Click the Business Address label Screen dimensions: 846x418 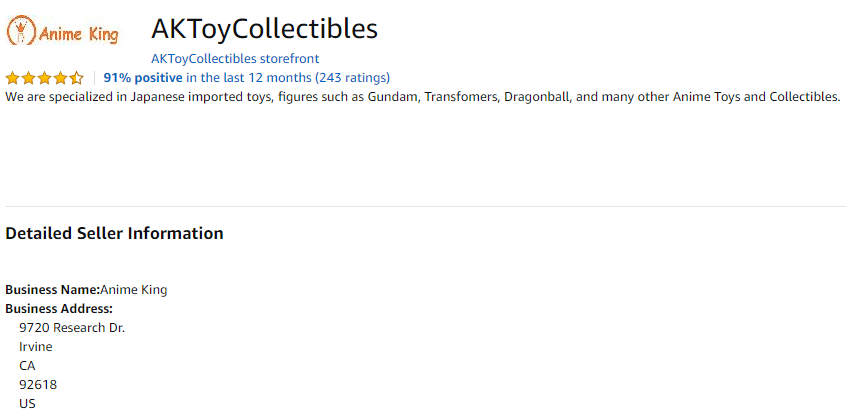click(x=59, y=309)
